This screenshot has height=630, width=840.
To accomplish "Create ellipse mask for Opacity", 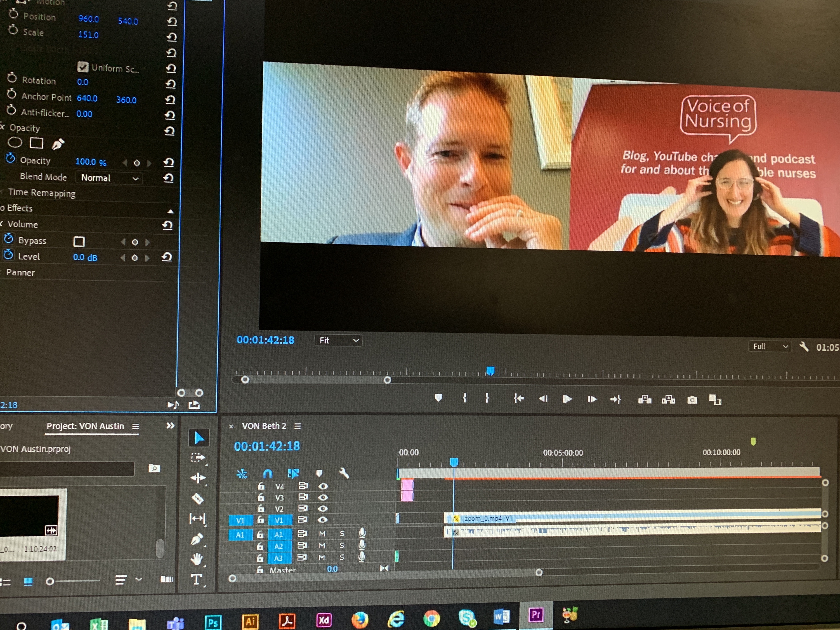I will (15, 143).
